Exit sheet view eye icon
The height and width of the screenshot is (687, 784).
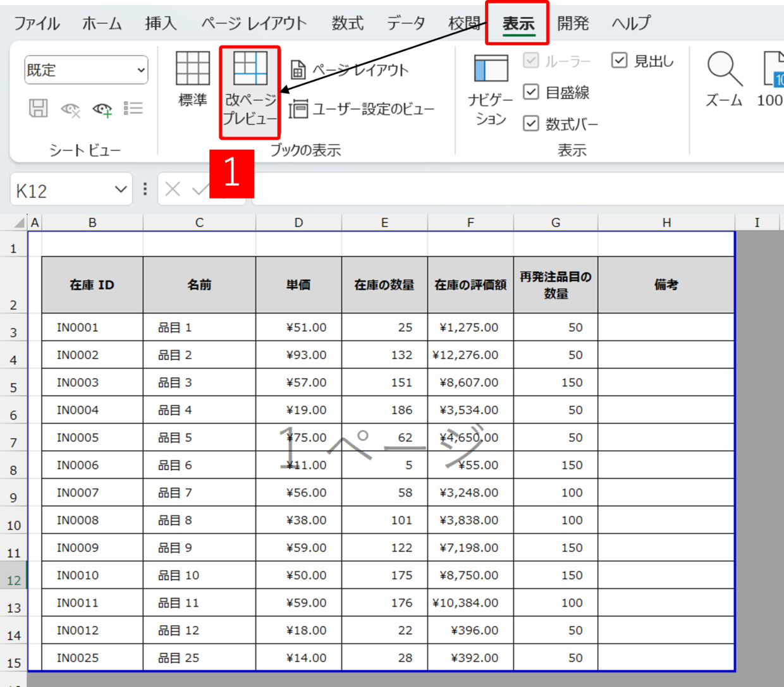click(x=70, y=109)
